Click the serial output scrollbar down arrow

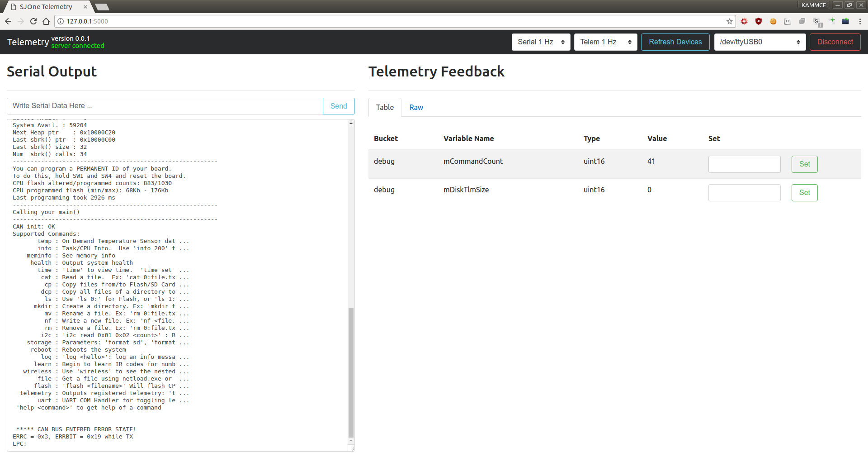351,441
